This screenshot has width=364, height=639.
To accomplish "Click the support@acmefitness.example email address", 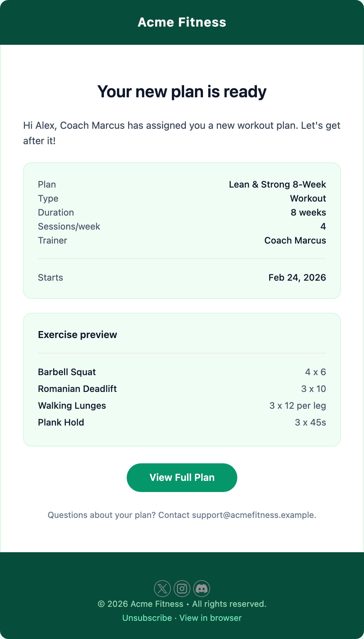I will 253,515.
